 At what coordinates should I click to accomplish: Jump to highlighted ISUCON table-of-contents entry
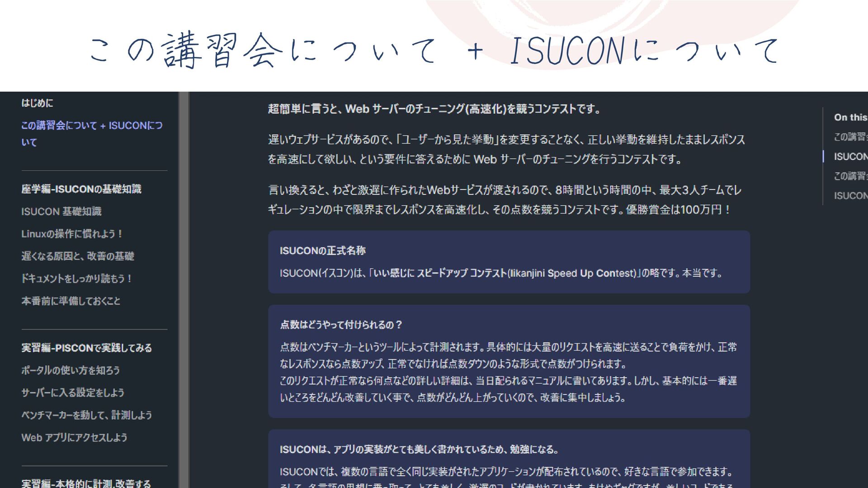tap(851, 157)
